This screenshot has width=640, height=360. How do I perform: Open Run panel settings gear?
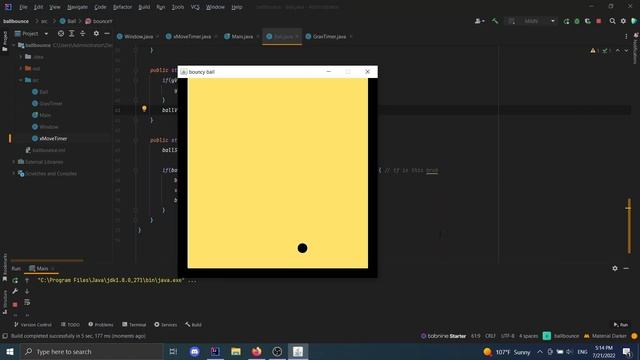pyautogui.click(x=615, y=269)
